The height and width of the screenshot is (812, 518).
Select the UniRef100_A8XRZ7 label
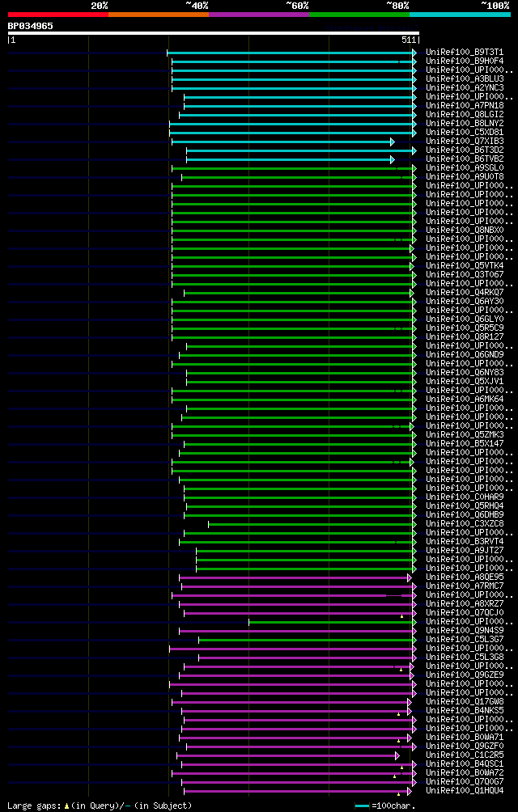coord(465,604)
